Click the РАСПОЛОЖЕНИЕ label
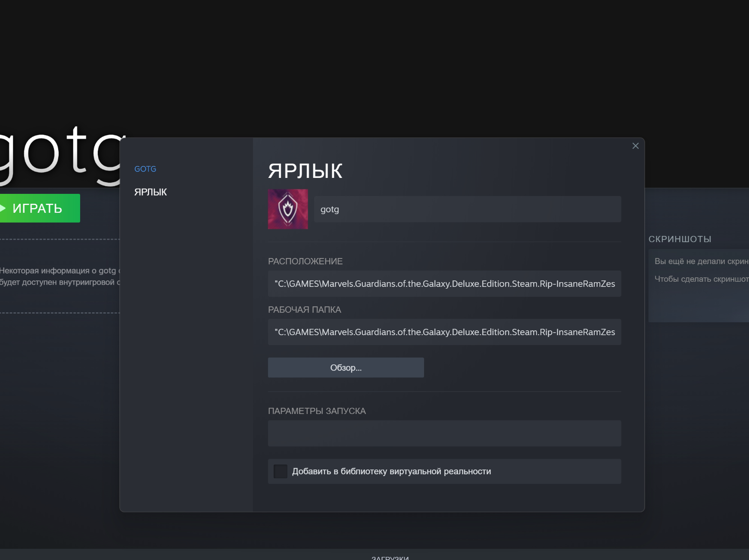This screenshot has height=560, width=749. tap(305, 261)
